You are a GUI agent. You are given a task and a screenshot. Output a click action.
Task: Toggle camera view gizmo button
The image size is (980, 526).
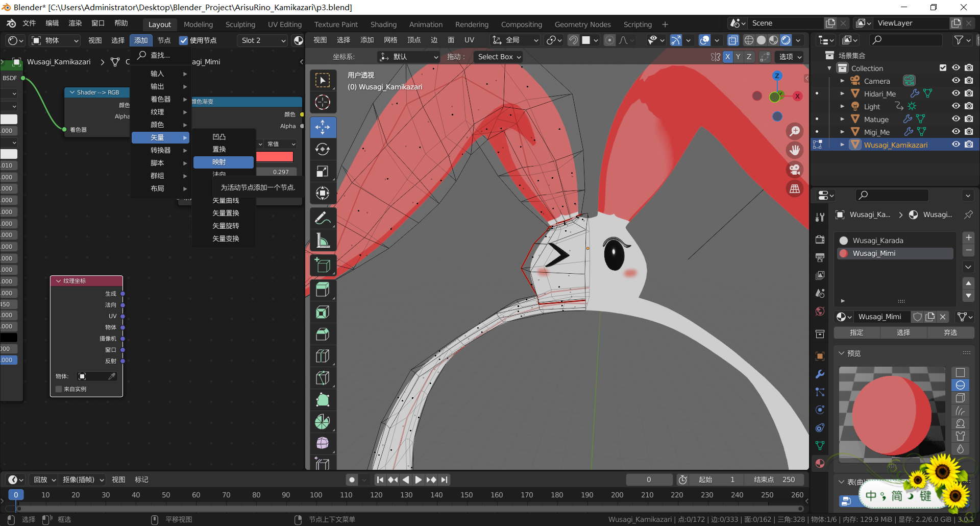point(795,170)
